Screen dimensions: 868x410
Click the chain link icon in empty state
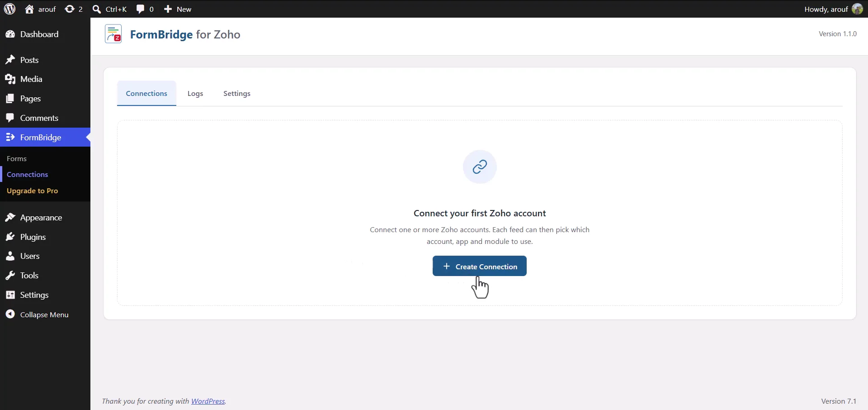click(480, 167)
